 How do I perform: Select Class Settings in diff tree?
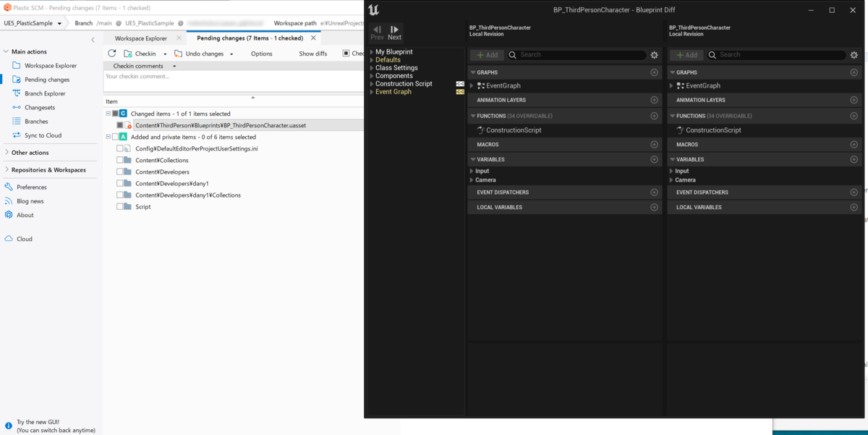pyautogui.click(x=396, y=68)
